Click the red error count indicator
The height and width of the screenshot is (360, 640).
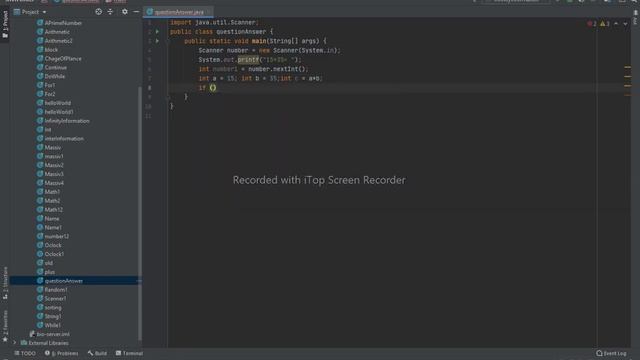(x=592, y=24)
